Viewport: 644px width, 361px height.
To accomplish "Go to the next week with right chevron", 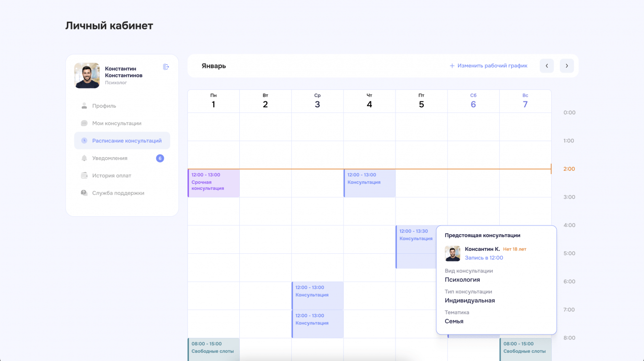I will (x=567, y=66).
